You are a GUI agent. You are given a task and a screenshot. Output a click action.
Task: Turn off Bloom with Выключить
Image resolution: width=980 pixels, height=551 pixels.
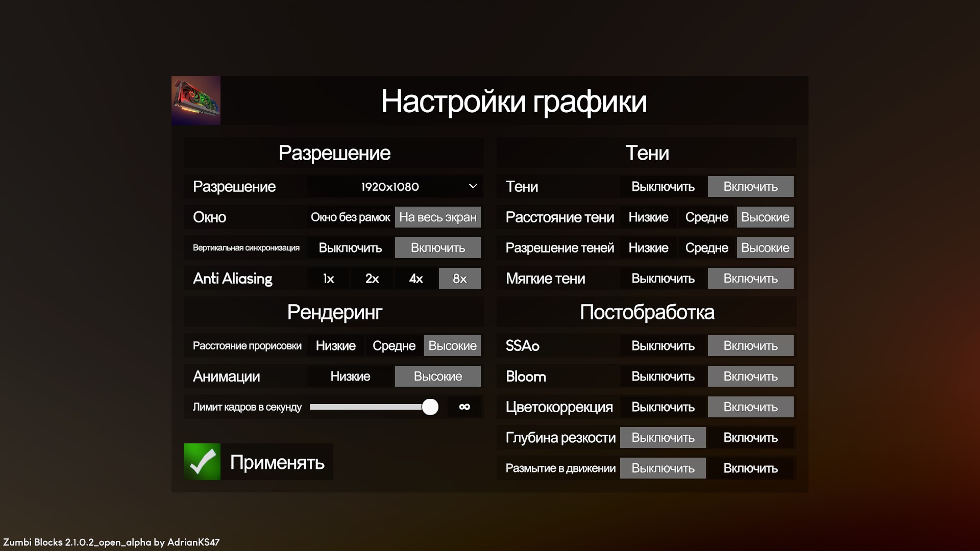[x=663, y=377]
